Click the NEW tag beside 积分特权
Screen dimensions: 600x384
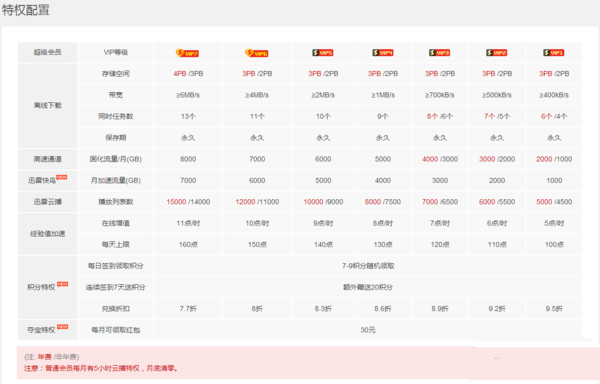(x=62, y=284)
